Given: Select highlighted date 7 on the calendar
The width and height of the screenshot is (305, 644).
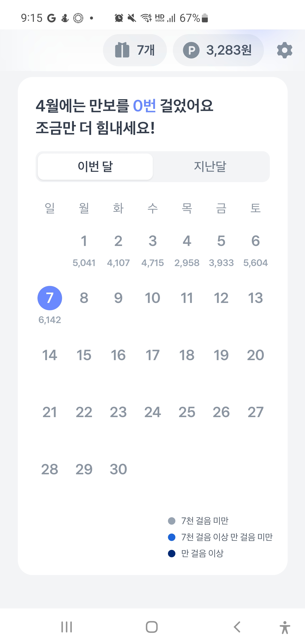Looking at the screenshot, I should click(x=50, y=298).
